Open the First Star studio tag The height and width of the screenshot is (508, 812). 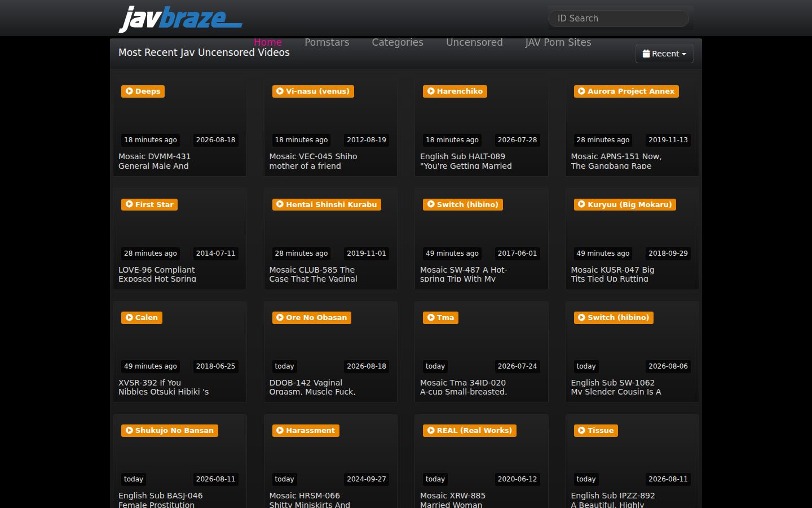[149, 205]
